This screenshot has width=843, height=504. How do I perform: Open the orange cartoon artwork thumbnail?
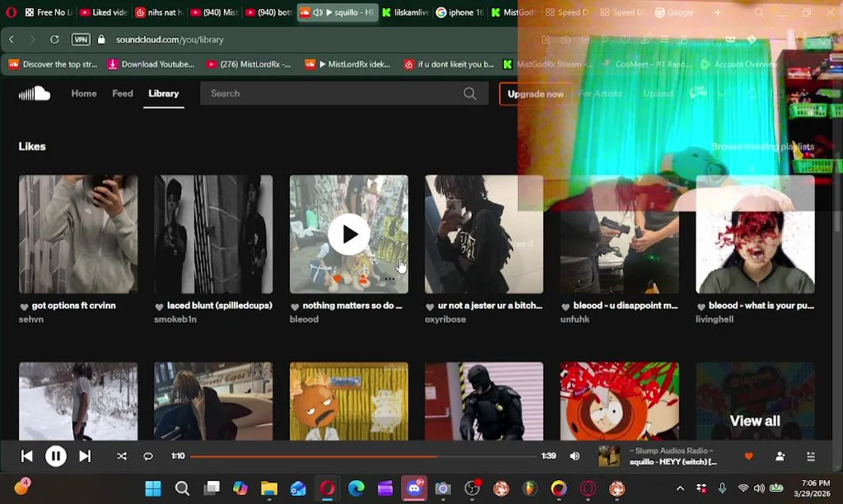(x=349, y=401)
